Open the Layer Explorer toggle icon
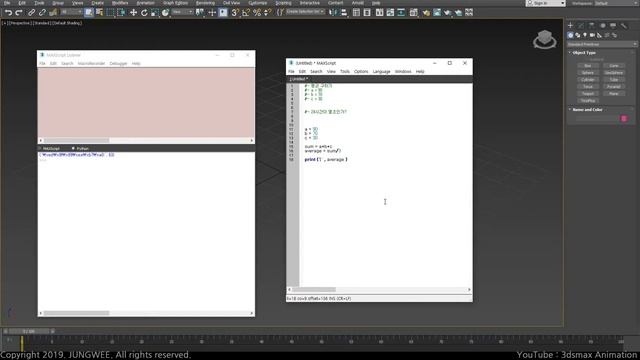Image resolution: width=640 pixels, height=360 pixels. (x=367, y=13)
